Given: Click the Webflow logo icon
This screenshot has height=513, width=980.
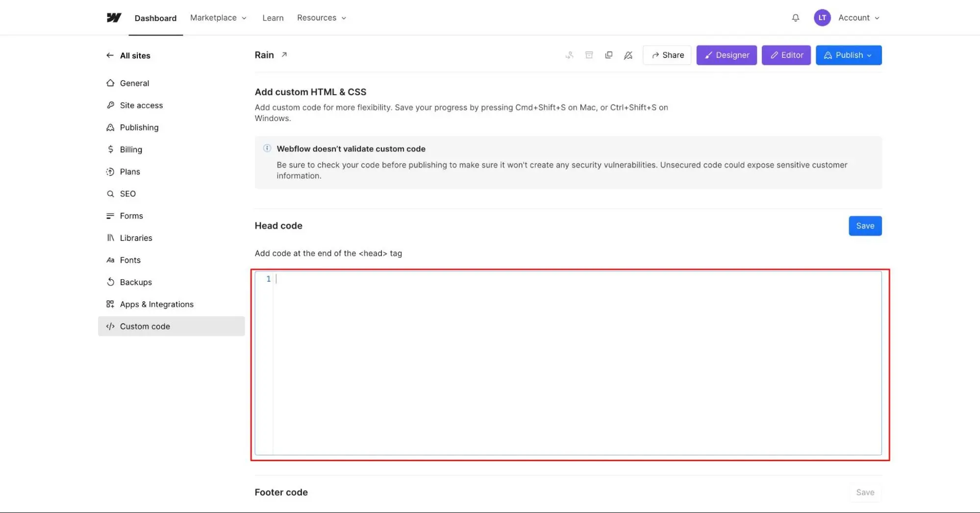Looking at the screenshot, I should [114, 18].
